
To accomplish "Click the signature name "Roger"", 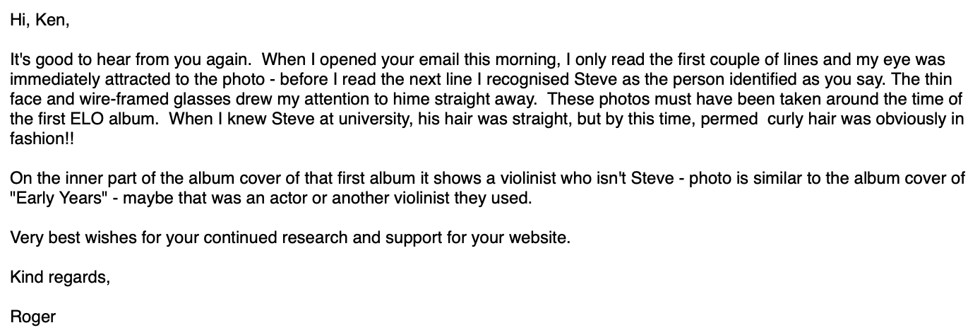I will click(x=32, y=317).
